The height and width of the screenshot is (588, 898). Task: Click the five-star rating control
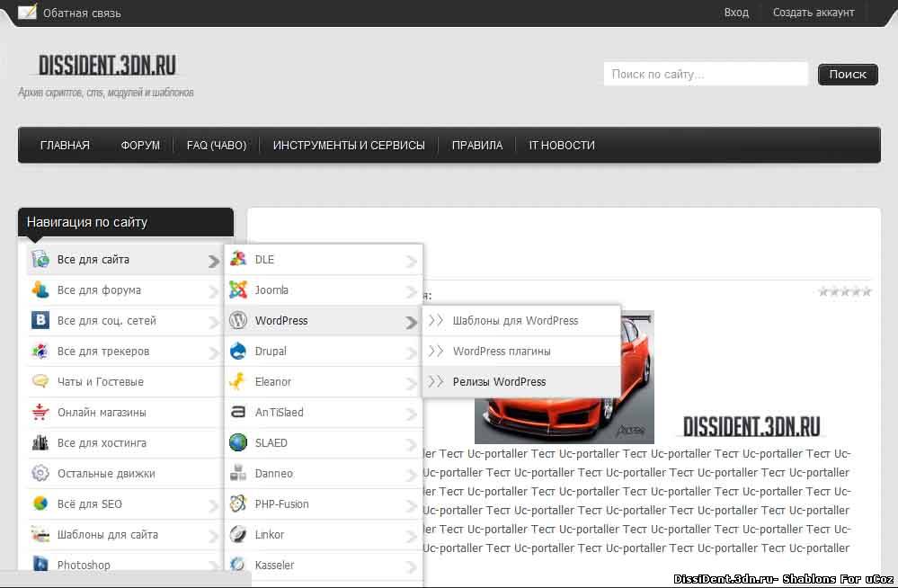click(x=845, y=291)
